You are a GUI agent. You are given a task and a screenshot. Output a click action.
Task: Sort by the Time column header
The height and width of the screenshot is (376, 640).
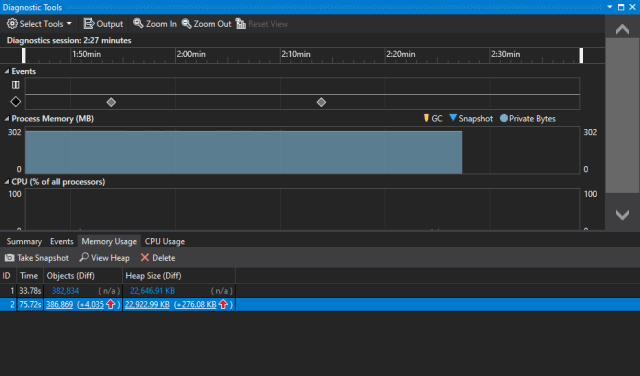(30, 276)
